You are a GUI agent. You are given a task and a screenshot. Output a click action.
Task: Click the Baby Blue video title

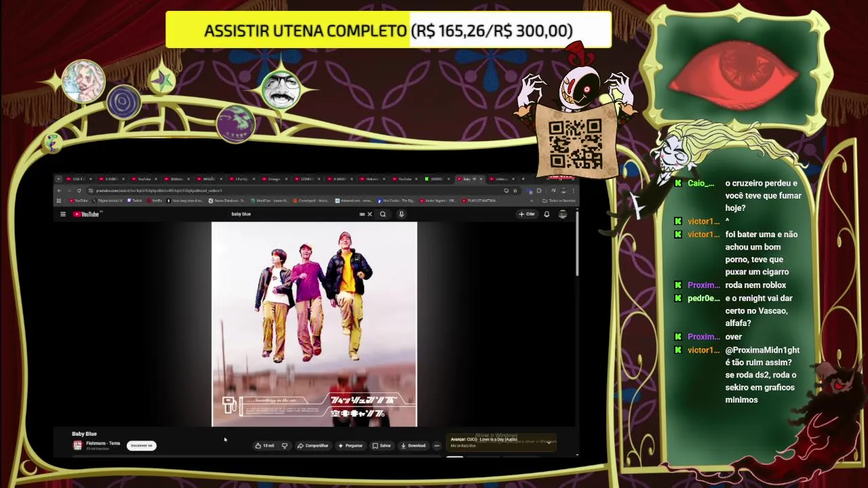(x=85, y=434)
